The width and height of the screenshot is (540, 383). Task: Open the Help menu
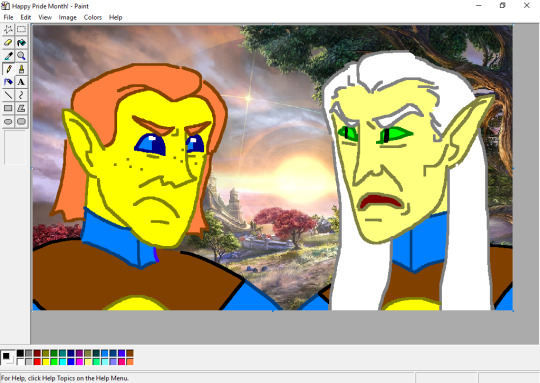click(115, 17)
